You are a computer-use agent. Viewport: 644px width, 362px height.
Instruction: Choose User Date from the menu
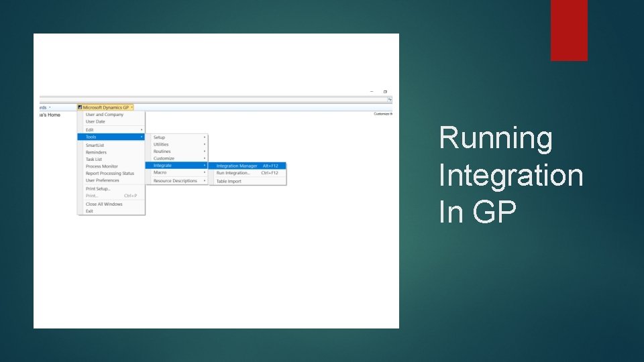pyautogui.click(x=111, y=121)
